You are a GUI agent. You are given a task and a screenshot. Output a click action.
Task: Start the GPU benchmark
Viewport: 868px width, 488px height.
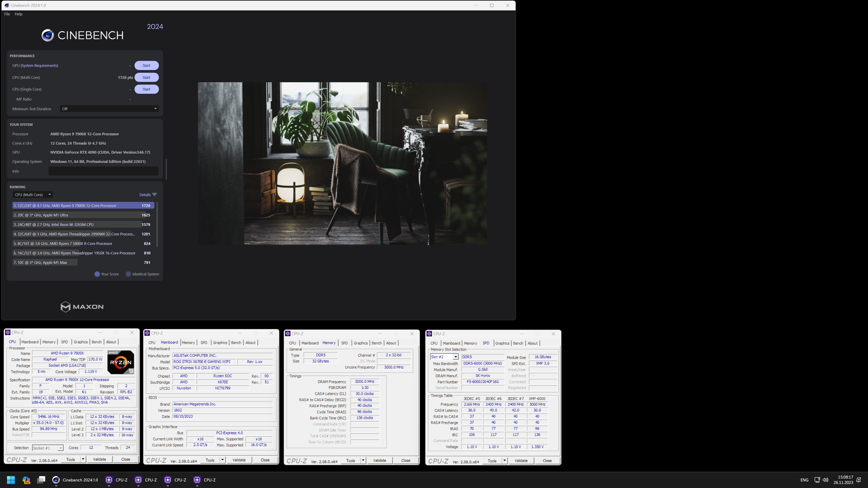[x=146, y=66]
